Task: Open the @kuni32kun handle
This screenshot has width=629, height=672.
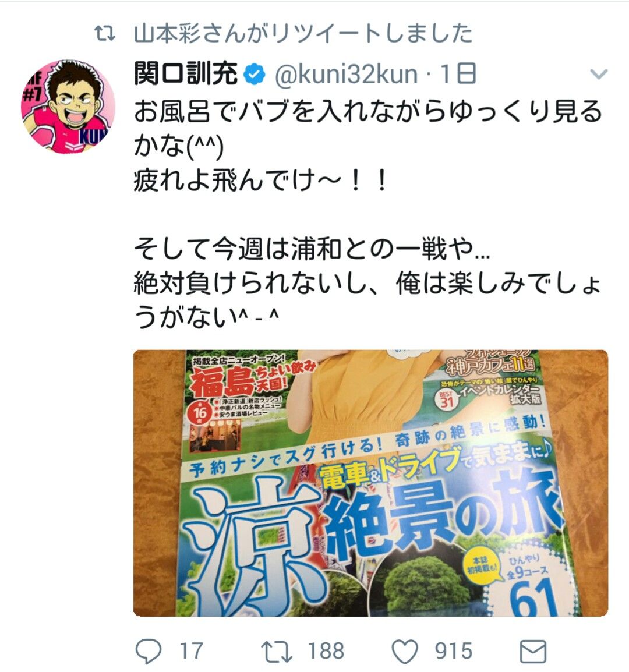Action: (x=346, y=74)
